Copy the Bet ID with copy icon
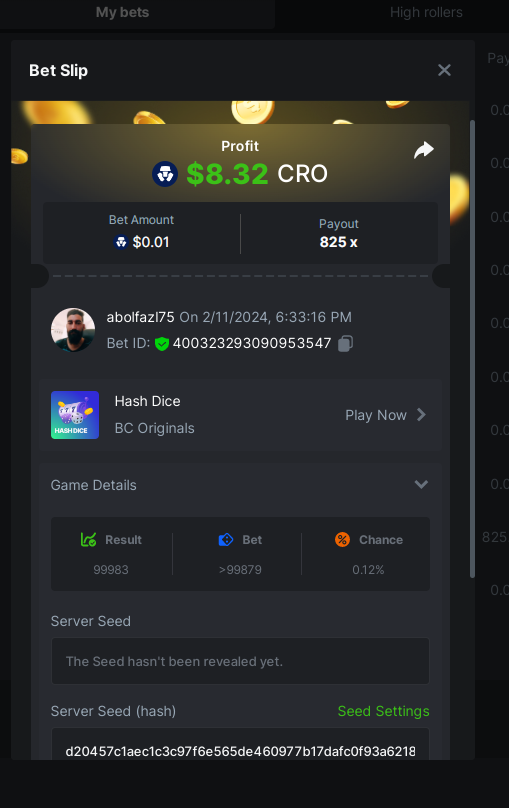Screen dimensions: 509x808 tap(345, 344)
